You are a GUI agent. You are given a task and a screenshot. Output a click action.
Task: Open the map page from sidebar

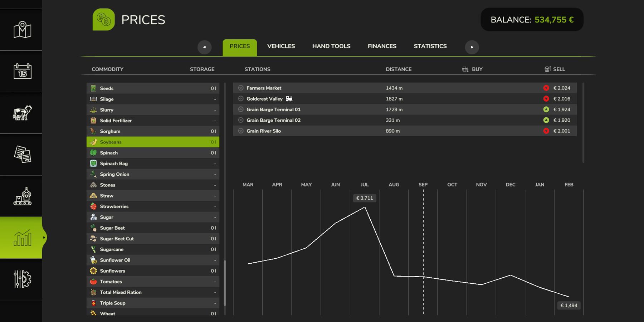click(22, 30)
